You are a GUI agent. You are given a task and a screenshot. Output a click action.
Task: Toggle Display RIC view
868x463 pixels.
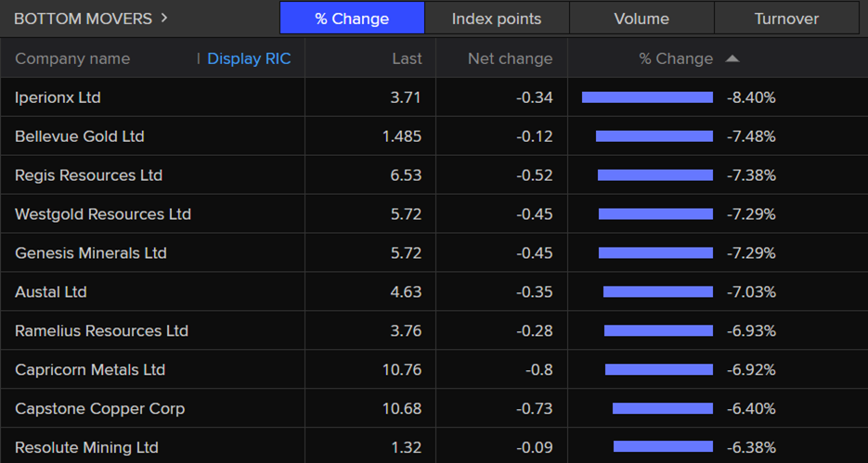249,58
